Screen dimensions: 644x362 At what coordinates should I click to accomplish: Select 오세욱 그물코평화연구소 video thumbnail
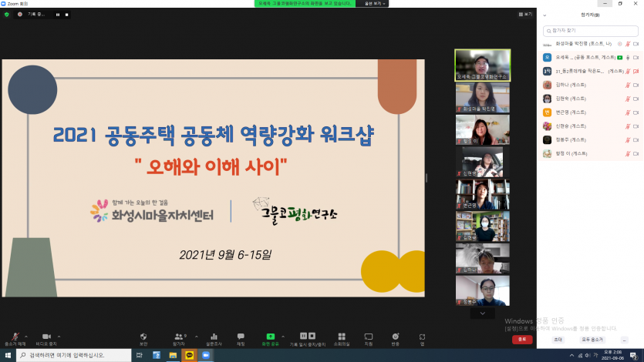click(x=483, y=65)
